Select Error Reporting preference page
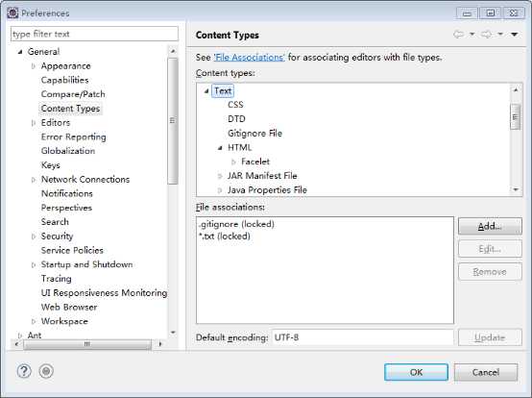Screen dimensions: 532x398 (74, 137)
